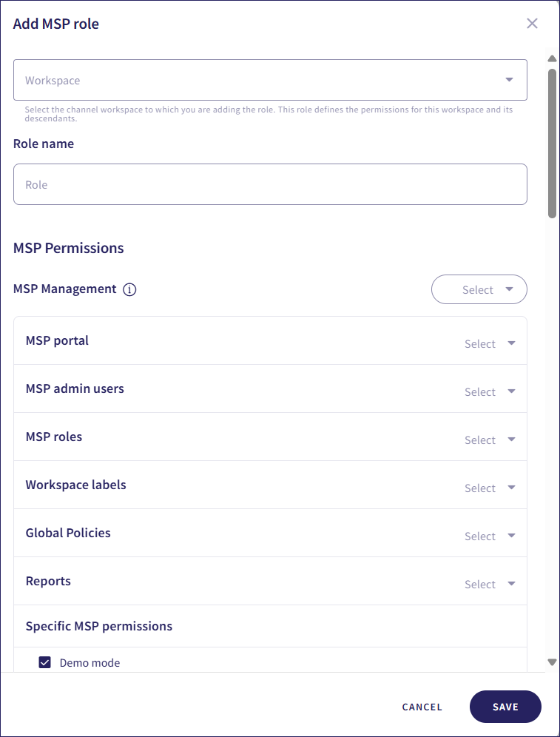Close the Add MSP role dialog
Viewport: 560px width, 737px height.
click(532, 24)
